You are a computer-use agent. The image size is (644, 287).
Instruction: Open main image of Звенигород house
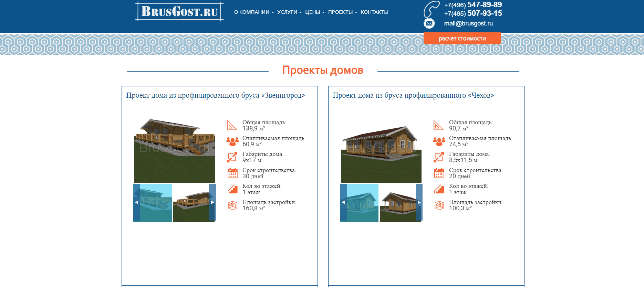point(175,150)
